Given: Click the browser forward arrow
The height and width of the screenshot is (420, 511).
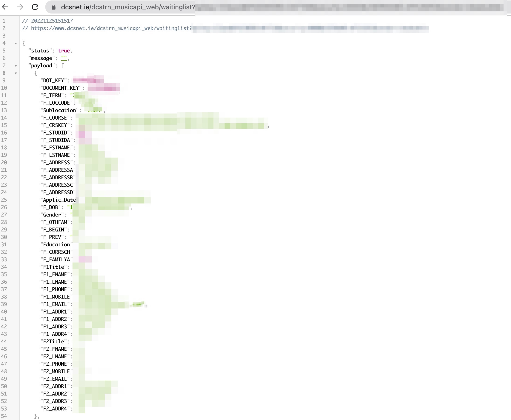Looking at the screenshot, I should (20, 7).
